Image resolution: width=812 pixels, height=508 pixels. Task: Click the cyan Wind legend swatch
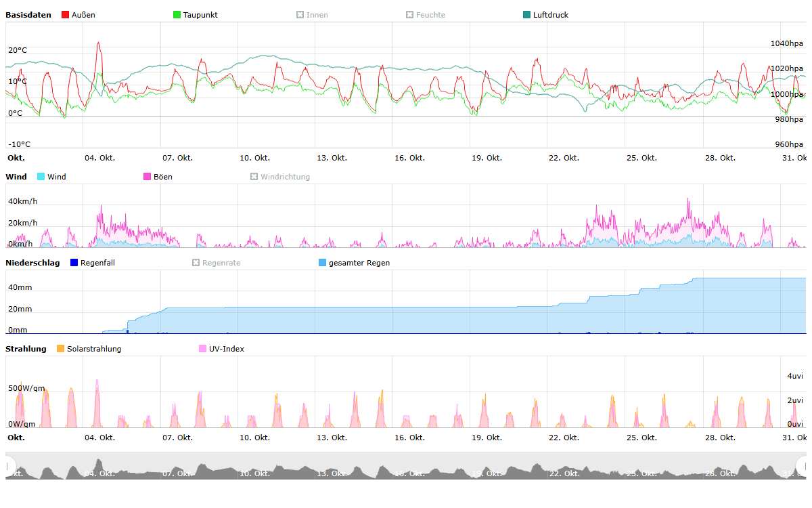tap(41, 177)
